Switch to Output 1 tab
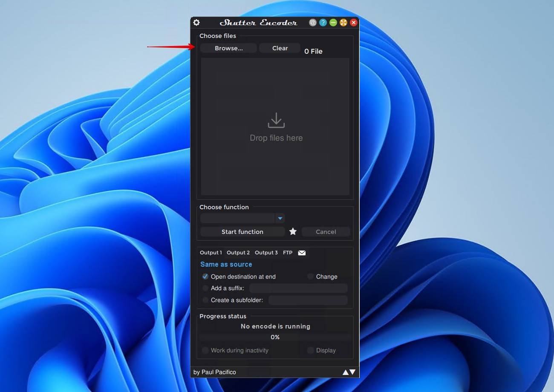Viewport: 554px width, 392px height. click(x=211, y=253)
